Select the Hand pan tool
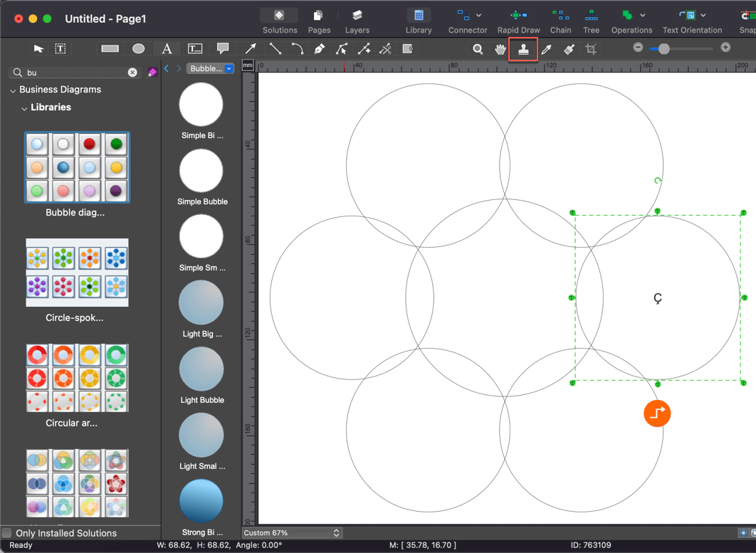Image resolution: width=756 pixels, height=553 pixels. pos(500,48)
